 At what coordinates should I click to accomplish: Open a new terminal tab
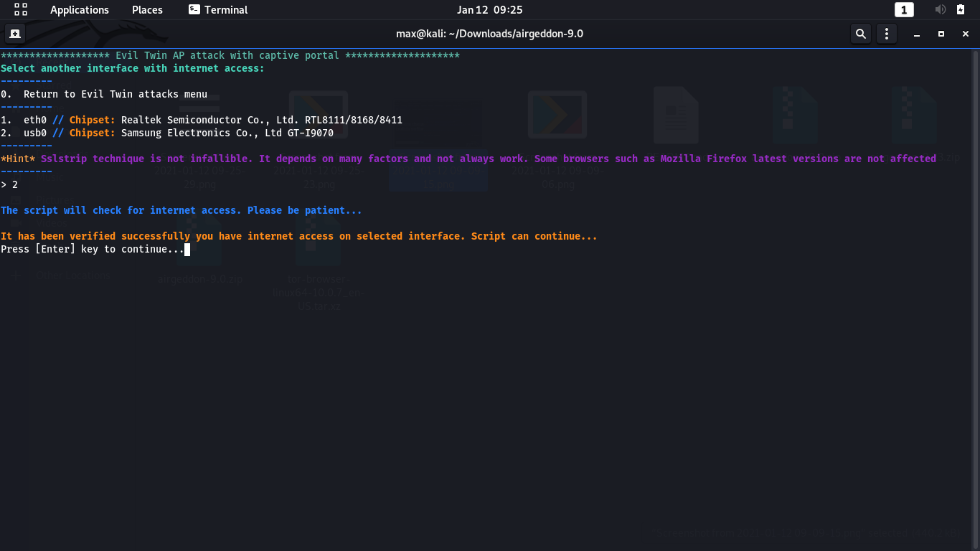point(14,34)
